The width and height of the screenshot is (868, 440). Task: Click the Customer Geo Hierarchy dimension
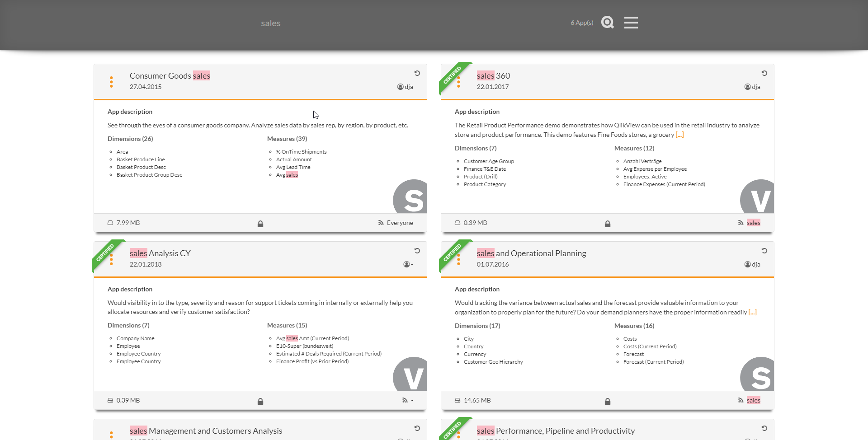point(493,362)
